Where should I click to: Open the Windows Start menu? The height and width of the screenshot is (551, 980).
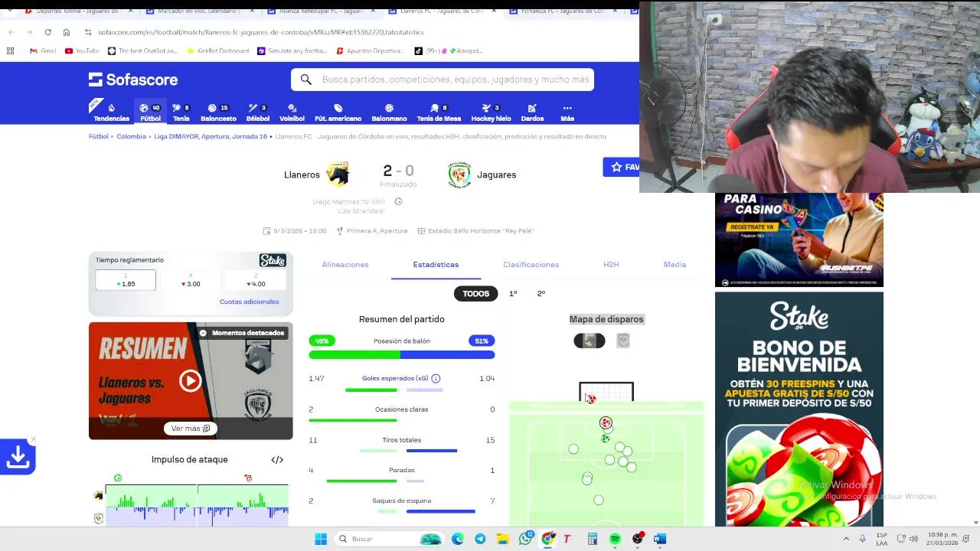(321, 539)
